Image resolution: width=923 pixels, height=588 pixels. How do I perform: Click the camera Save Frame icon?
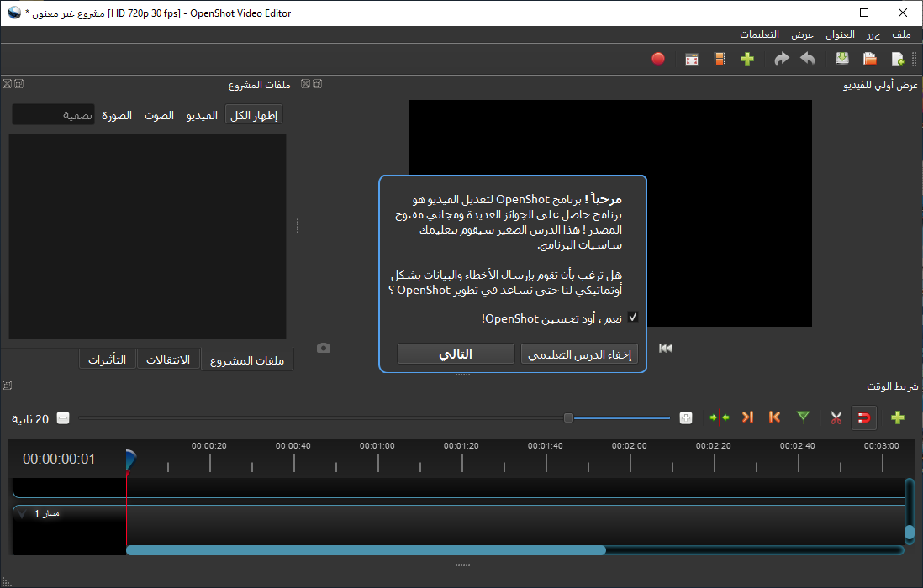323,348
